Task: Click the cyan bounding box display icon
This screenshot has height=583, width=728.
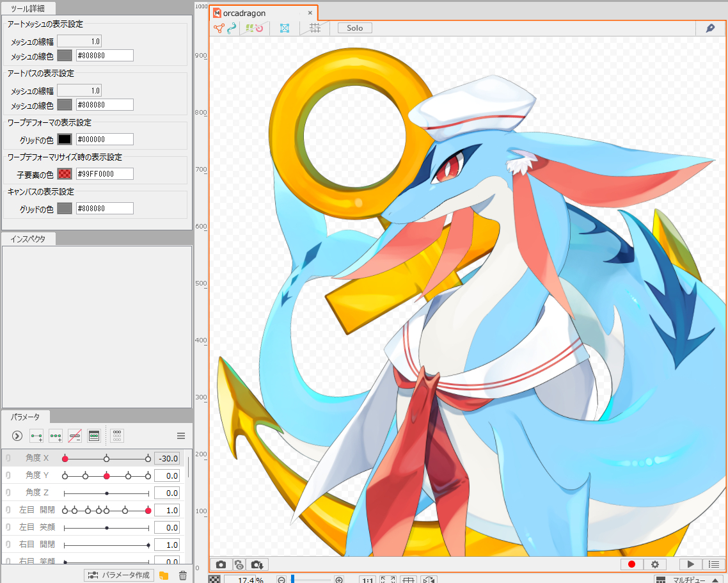Action: [x=285, y=28]
